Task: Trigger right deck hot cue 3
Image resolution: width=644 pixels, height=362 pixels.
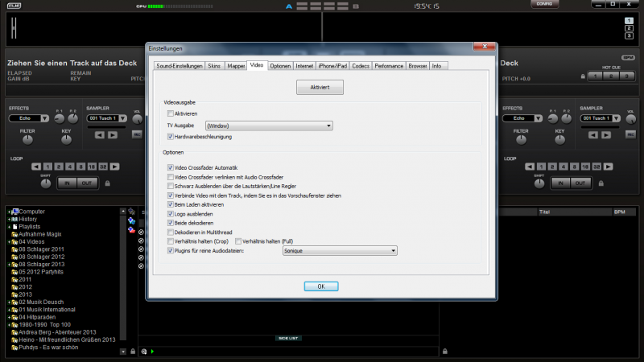Action: tap(627, 76)
